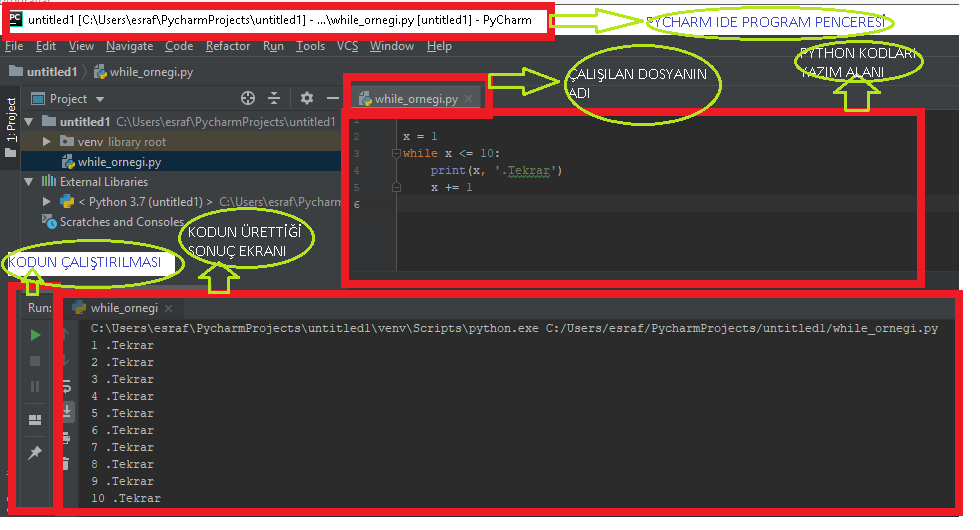Click the fold end marker at line 5
Screen dimensions: 980x530
pyautogui.click(x=396, y=187)
